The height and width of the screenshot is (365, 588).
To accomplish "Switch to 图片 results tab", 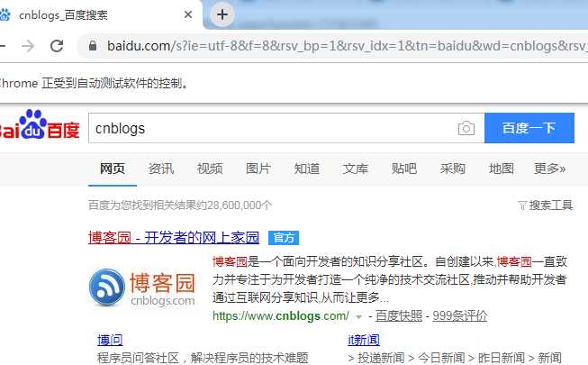I will [258, 169].
